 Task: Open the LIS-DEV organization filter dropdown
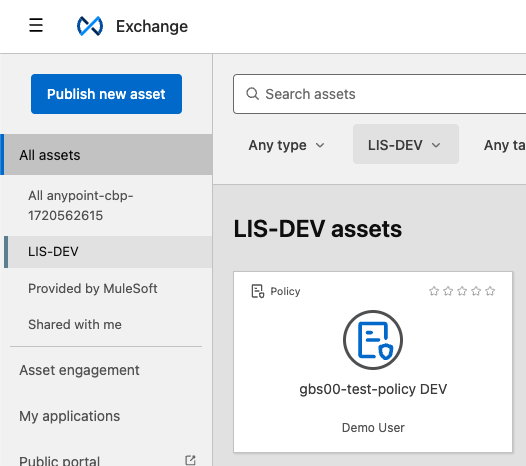point(406,144)
